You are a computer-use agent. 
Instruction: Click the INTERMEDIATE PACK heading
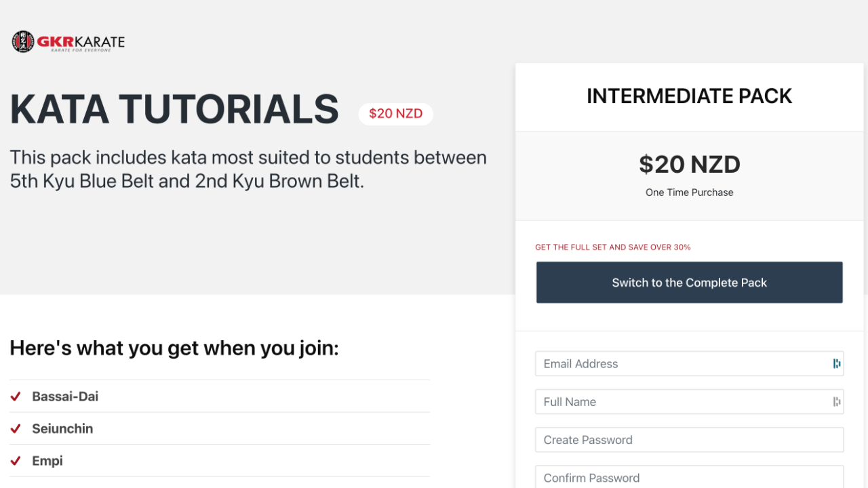[x=689, y=96]
